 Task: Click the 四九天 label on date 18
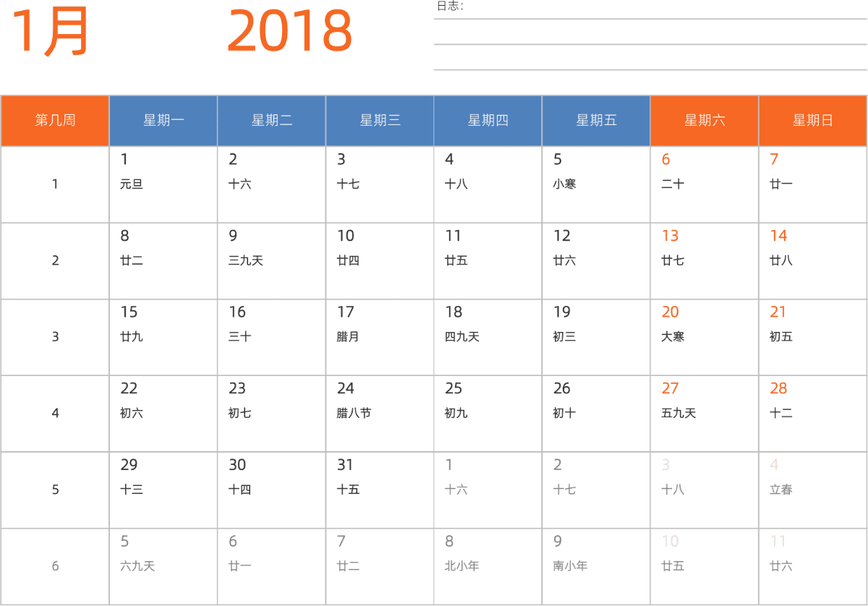[462, 337]
